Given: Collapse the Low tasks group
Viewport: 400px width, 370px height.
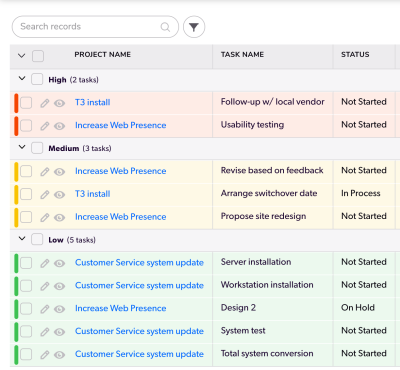Looking at the screenshot, I should (22, 239).
